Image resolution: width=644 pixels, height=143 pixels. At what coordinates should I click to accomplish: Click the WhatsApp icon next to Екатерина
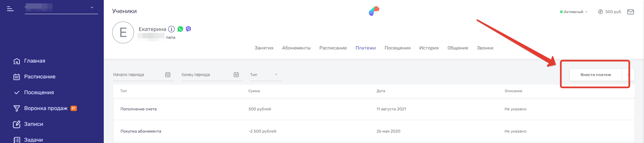point(180,29)
